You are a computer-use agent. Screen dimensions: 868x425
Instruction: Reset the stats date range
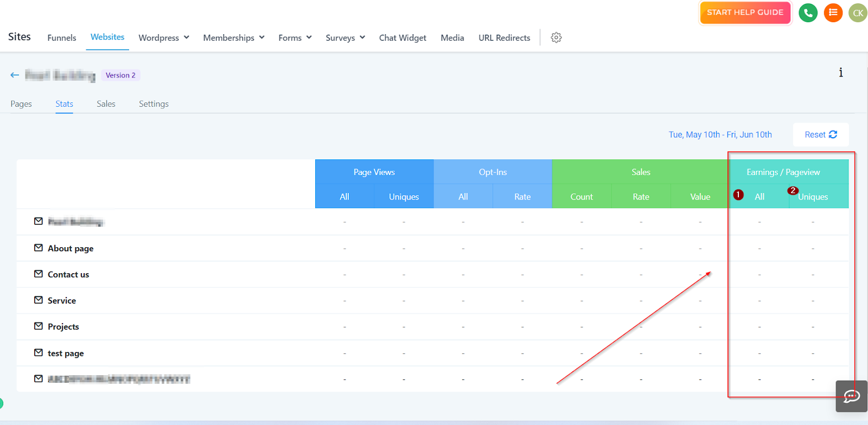point(821,134)
